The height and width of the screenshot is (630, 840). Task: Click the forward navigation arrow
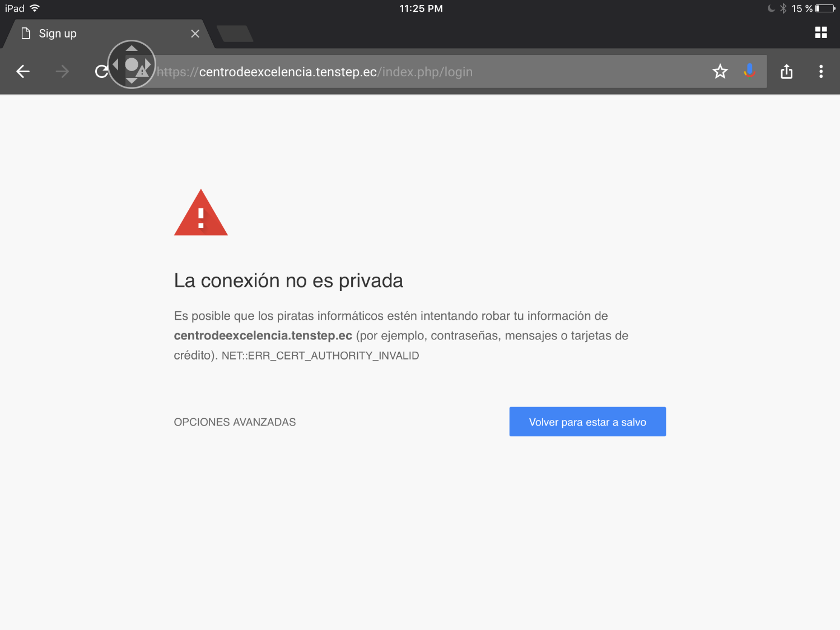[x=62, y=72]
